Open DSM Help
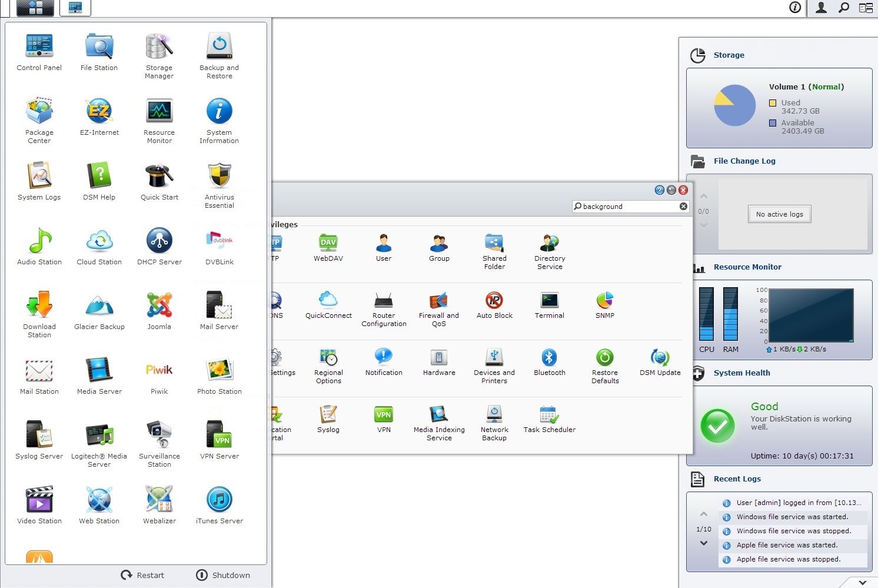 point(99,181)
